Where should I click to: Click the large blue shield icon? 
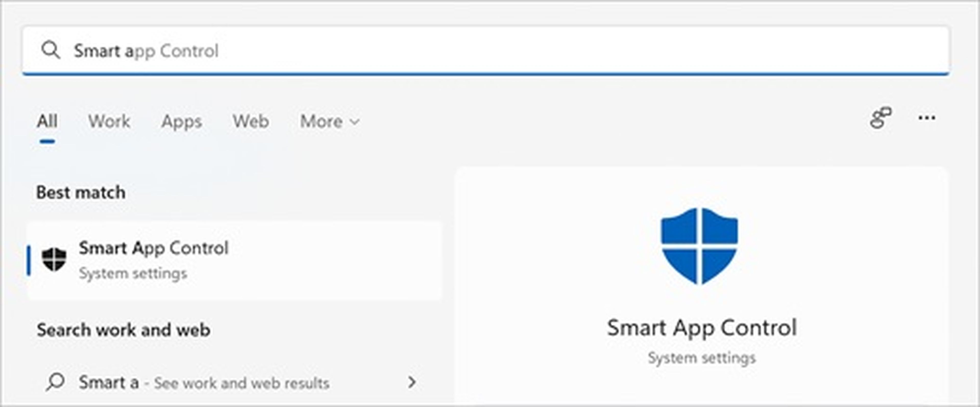[699, 246]
